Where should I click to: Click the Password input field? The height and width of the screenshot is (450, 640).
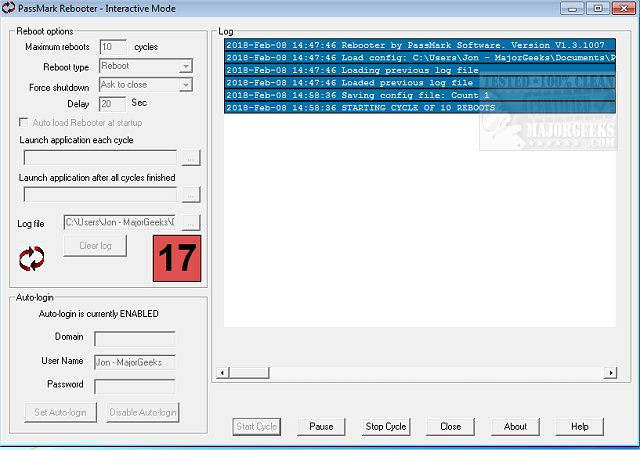[135, 386]
